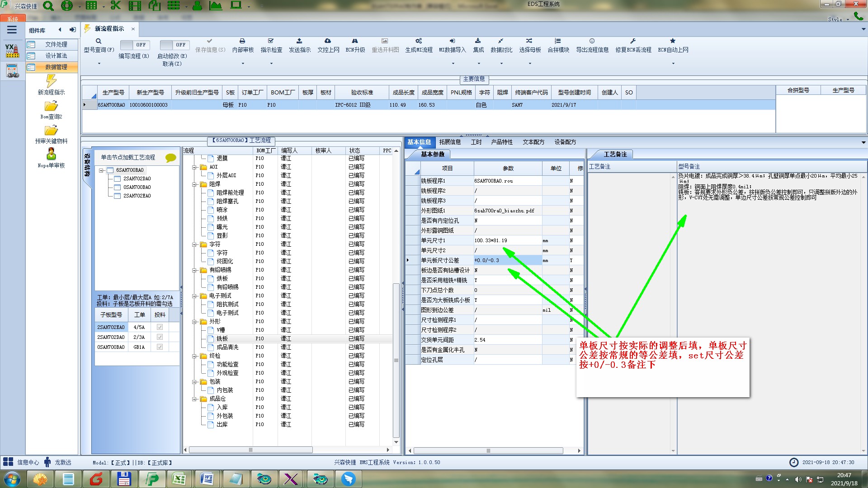Click the 型号查询 search icon
Screen dimensions: 868x488
coord(98,41)
